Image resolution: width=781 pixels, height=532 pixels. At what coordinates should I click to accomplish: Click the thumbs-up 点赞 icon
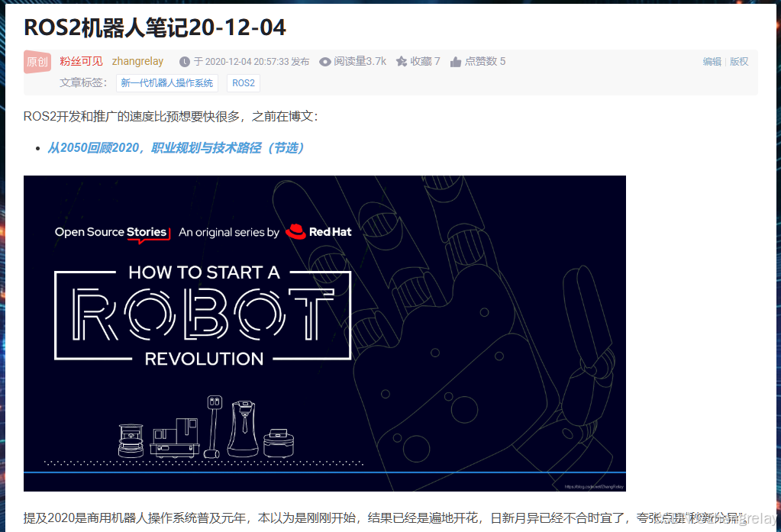point(455,62)
